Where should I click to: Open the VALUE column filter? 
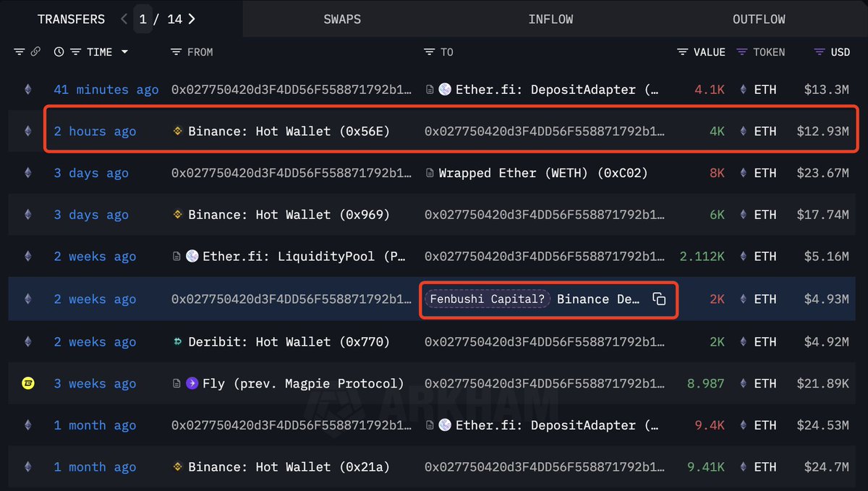point(682,52)
